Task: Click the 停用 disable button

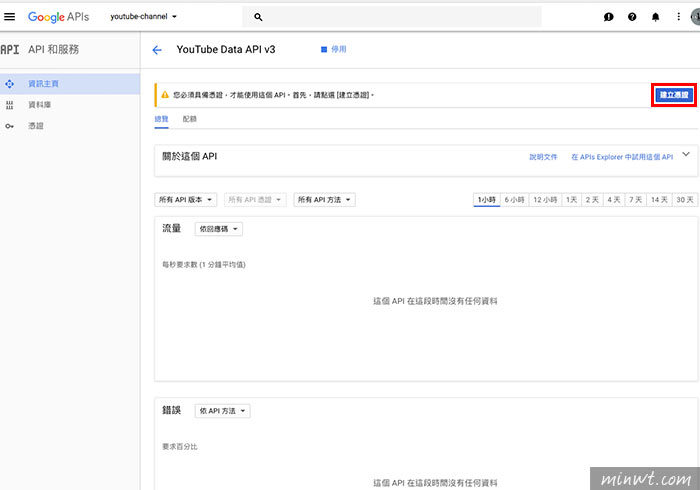Action: point(333,49)
